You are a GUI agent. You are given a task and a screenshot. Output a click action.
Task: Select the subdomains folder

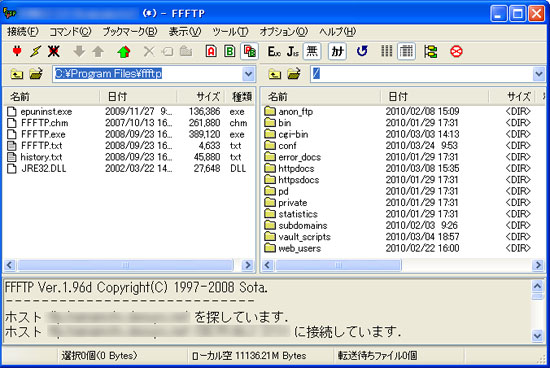pyautogui.click(x=303, y=226)
